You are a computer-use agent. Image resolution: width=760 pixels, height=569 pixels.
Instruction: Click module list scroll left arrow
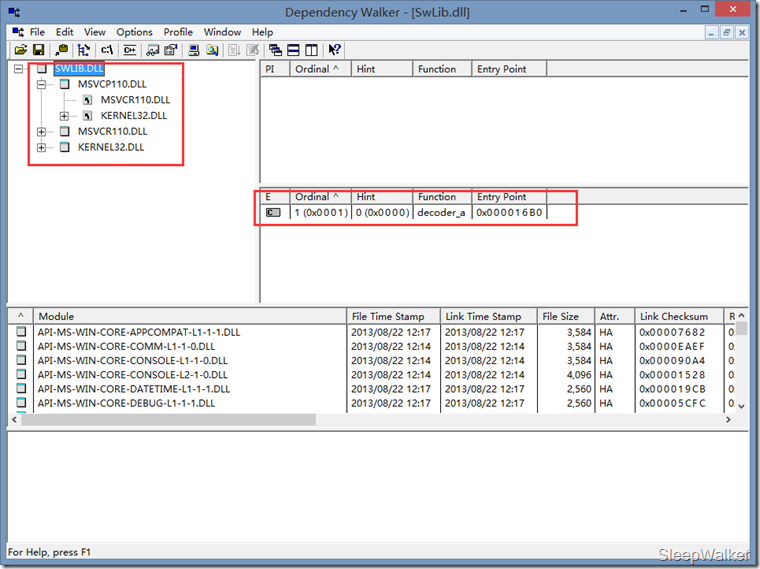(15, 420)
